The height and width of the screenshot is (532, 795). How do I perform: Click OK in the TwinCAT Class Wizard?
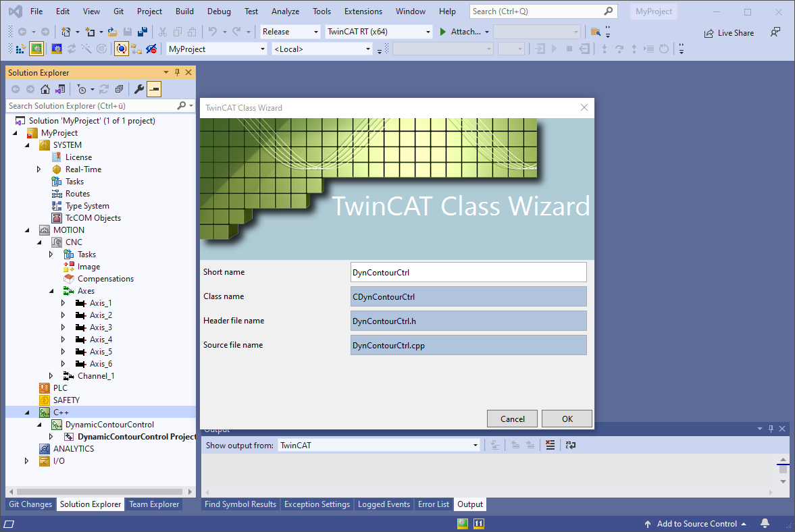[566, 419]
